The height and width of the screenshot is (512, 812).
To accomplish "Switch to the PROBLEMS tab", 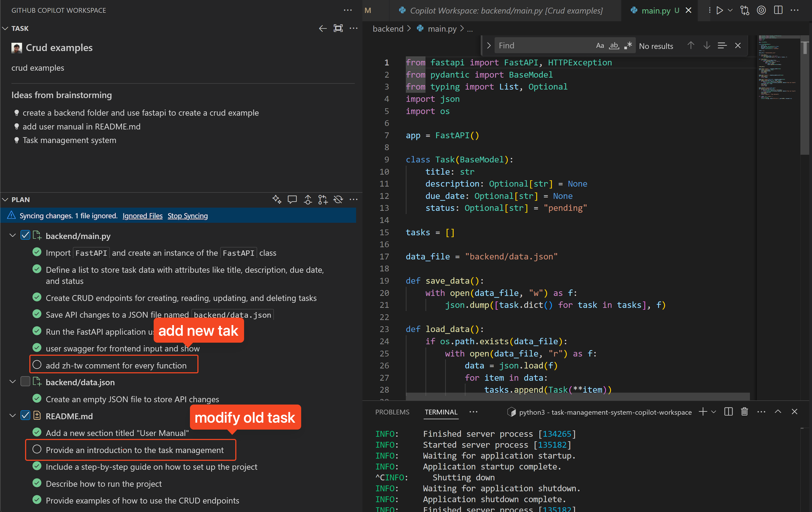I will pos(392,412).
